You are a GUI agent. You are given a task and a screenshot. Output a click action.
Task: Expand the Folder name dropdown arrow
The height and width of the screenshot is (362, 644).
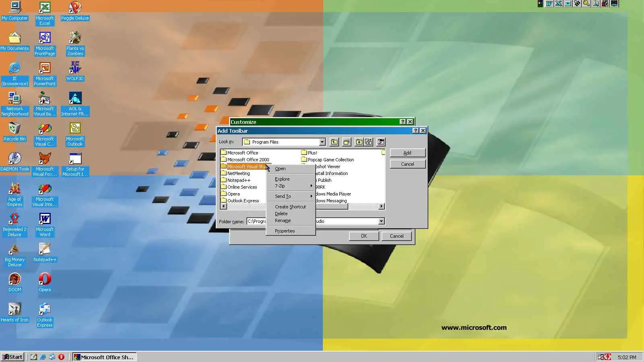point(381,221)
